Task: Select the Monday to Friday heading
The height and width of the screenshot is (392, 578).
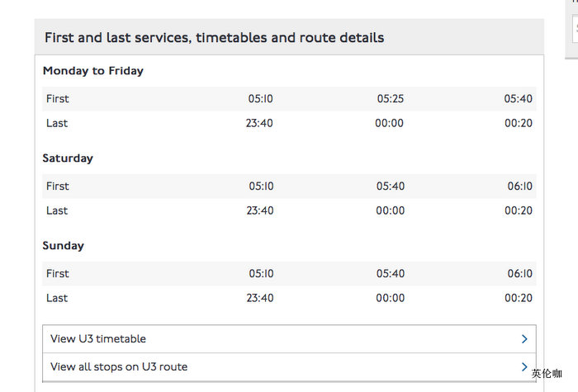Action: (x=93, y=71)
